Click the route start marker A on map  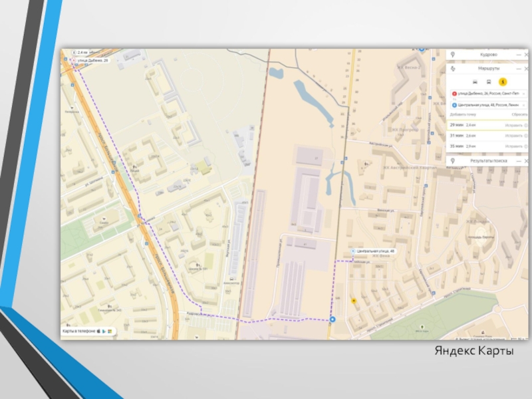[73, 60]
